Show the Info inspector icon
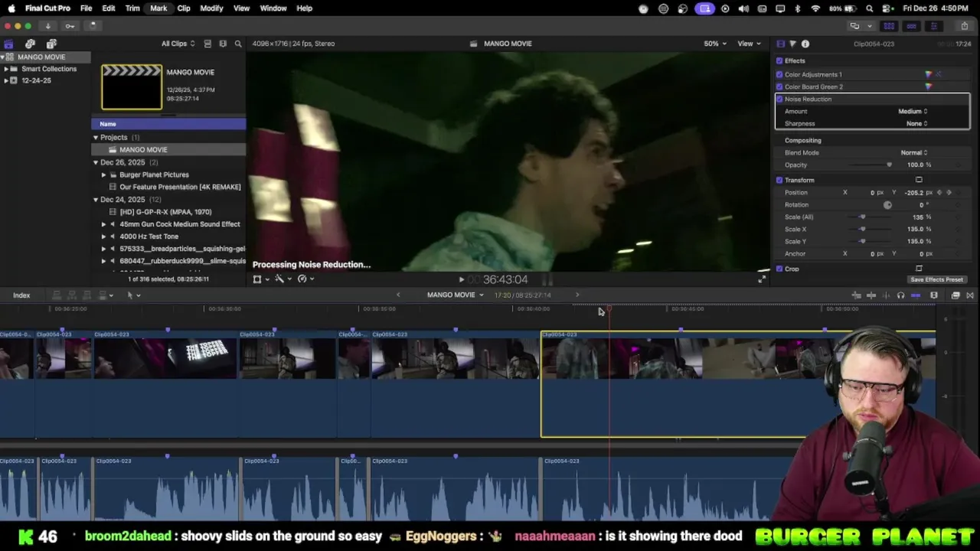 (805, 44)
